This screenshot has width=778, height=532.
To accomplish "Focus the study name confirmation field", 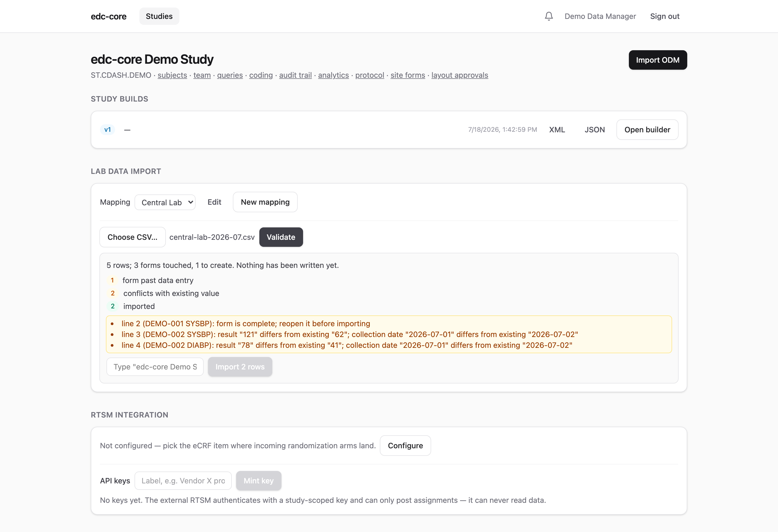I will pyautogui.click(x=155, y=367).
